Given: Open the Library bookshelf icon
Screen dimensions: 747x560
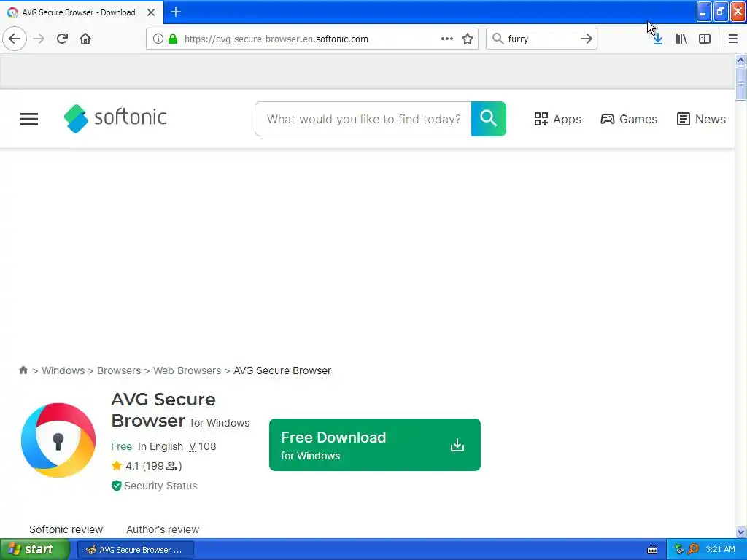Looking at the screenshot, I should pos(681,39).
